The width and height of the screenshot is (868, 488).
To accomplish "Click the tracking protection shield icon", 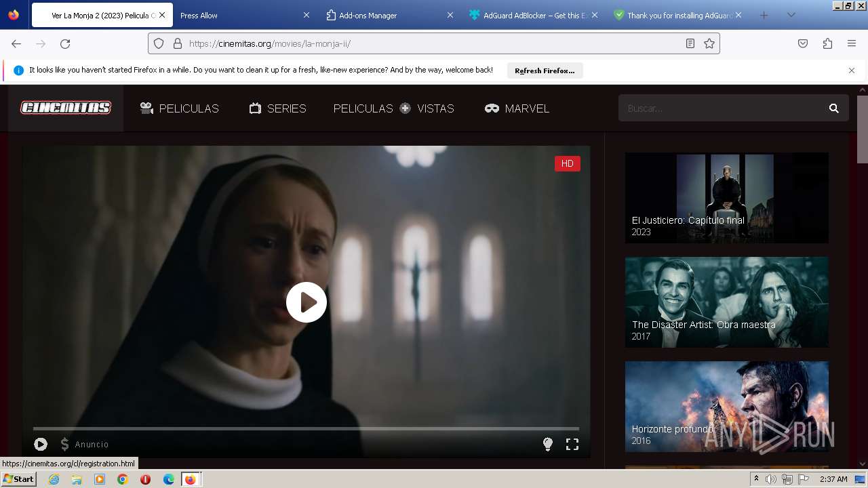I will point(159,43).
